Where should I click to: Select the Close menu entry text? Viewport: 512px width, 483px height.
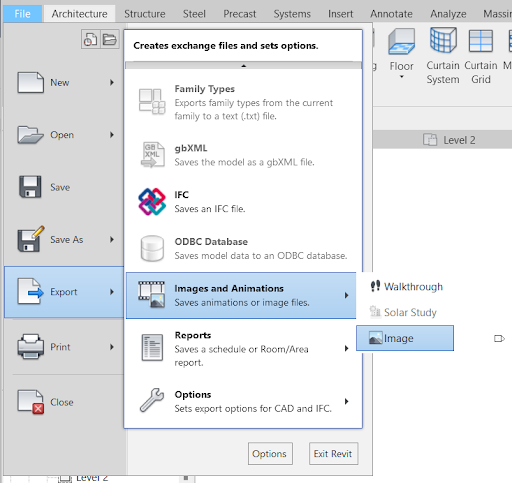[x=62, y=402]
